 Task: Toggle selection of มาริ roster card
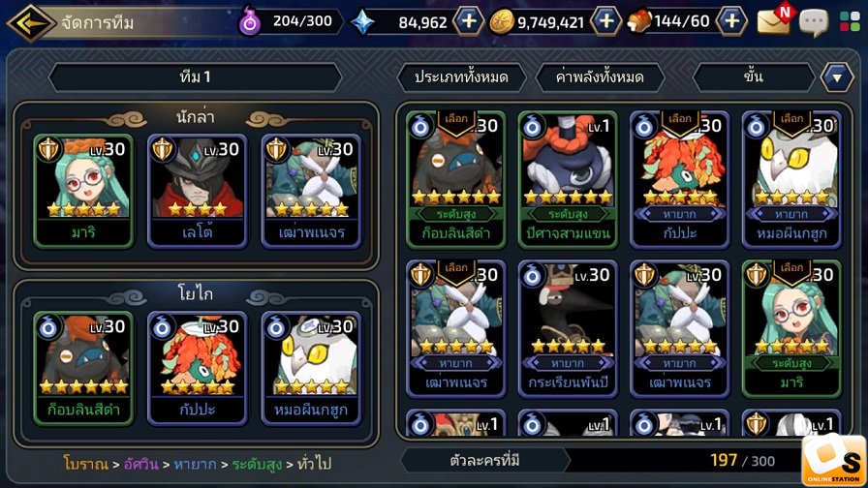tap(791, 328)
